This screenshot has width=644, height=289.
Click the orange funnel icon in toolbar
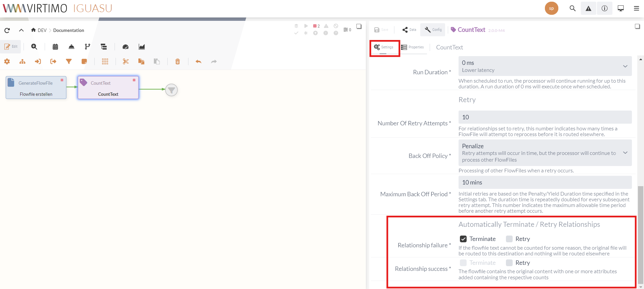coord(69,61)
